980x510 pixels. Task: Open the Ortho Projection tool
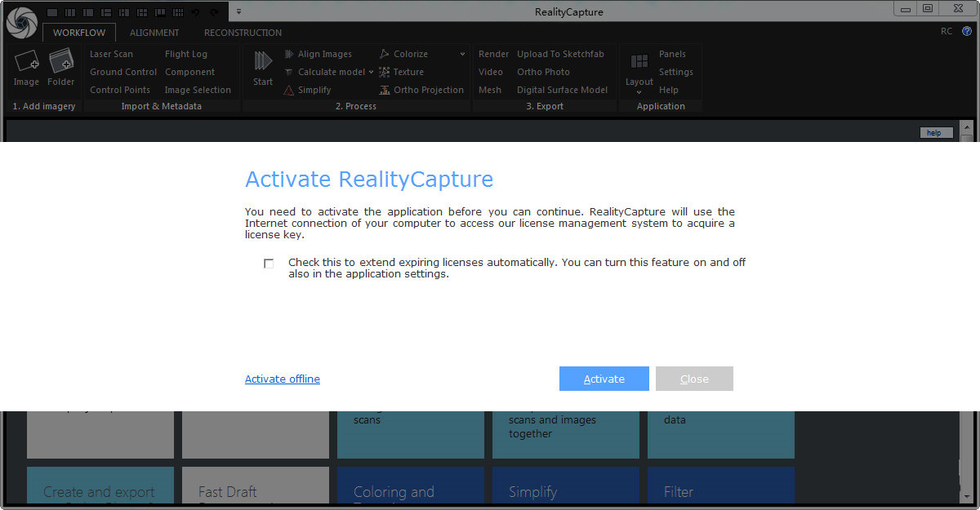pyautogui.click(x=425, y=90)
